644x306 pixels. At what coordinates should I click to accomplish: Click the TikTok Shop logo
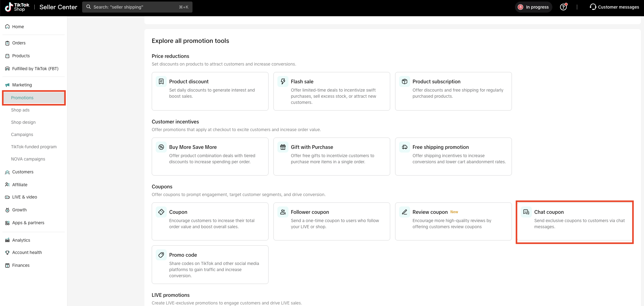tap(17, 7)
